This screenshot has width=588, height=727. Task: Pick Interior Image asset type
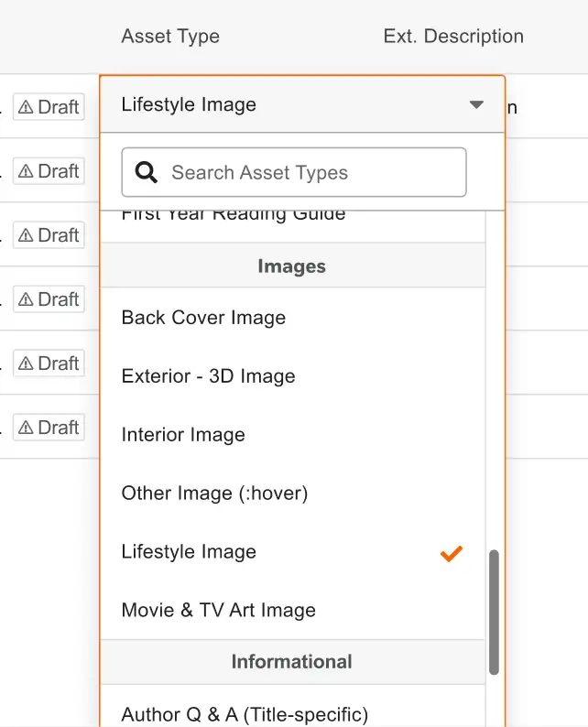pyautogui.click(x=183, y=435)
